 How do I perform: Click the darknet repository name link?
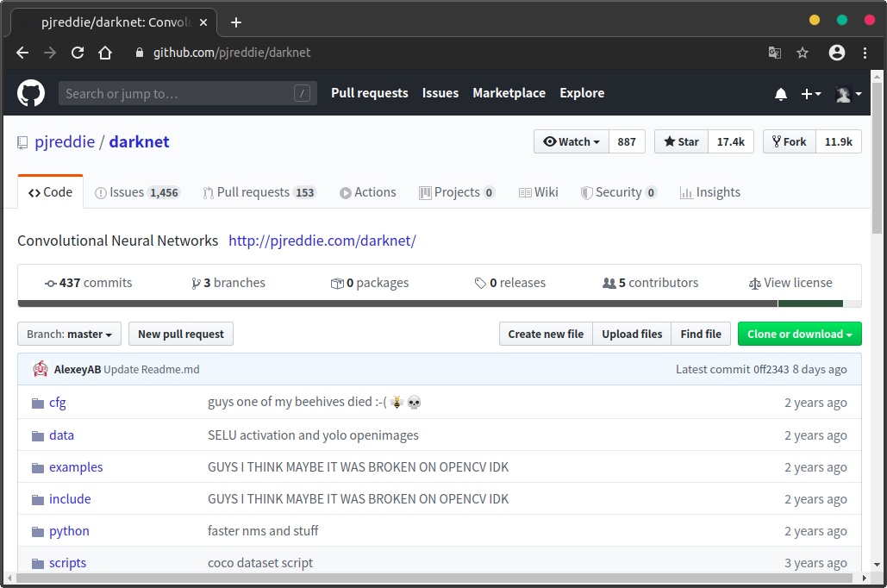[x=139, y=141]
